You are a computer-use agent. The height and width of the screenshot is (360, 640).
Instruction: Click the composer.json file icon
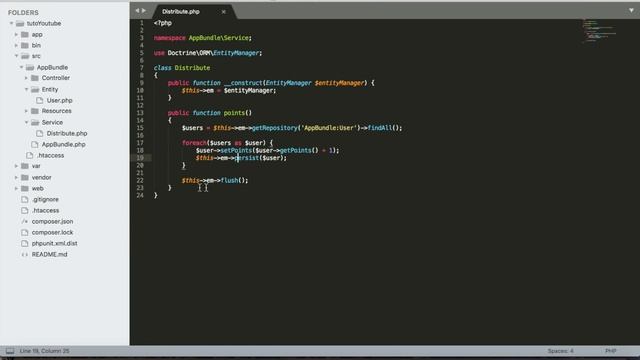(24, 222)
